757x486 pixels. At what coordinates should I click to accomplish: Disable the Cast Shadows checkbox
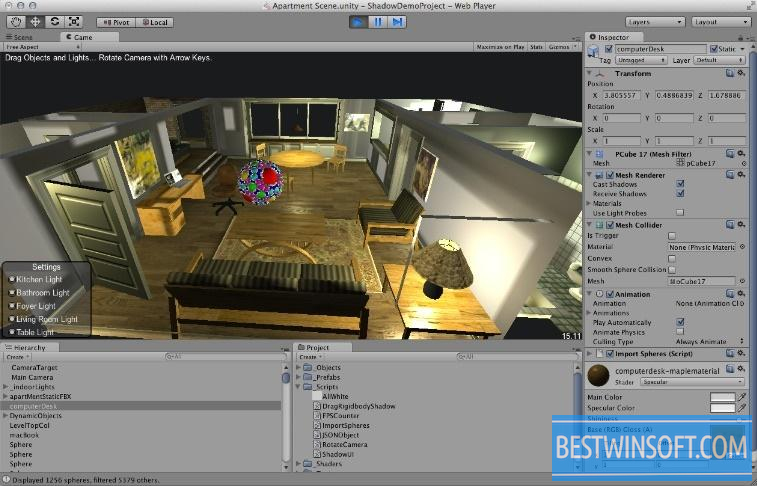(x=680, y=184)
